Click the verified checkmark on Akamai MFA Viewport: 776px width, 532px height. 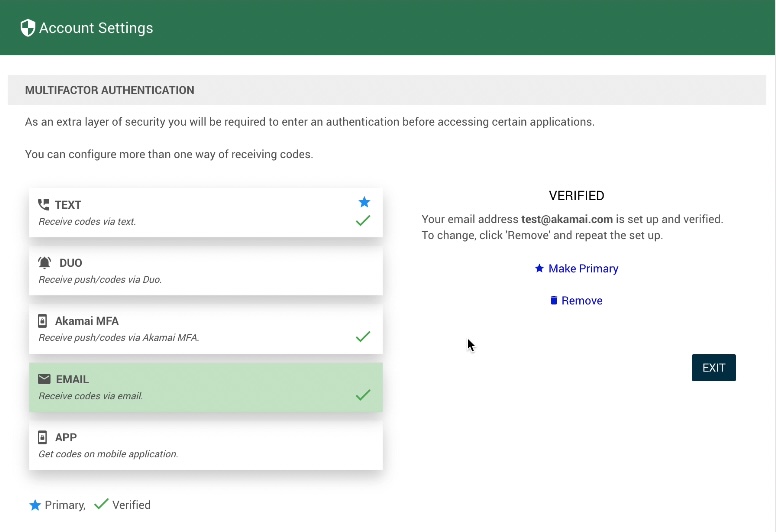pyautogui.click(x=363, y=337)
